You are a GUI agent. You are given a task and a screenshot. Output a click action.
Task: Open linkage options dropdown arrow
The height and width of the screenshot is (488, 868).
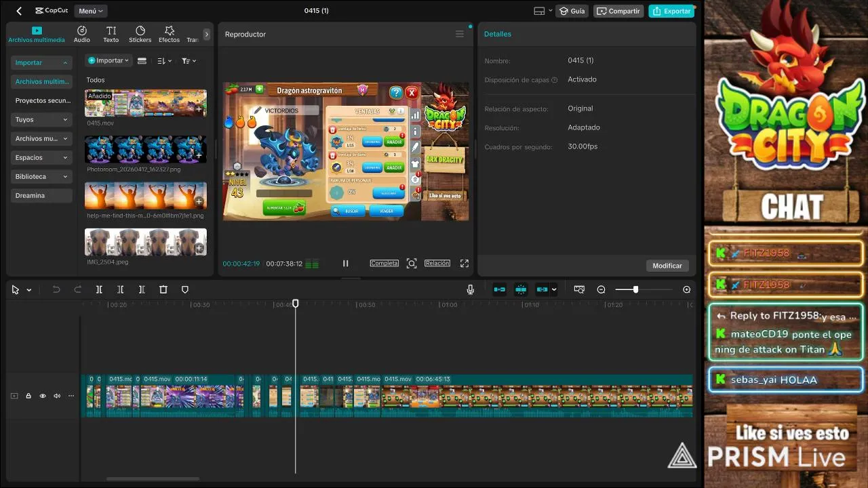point(554,289)
